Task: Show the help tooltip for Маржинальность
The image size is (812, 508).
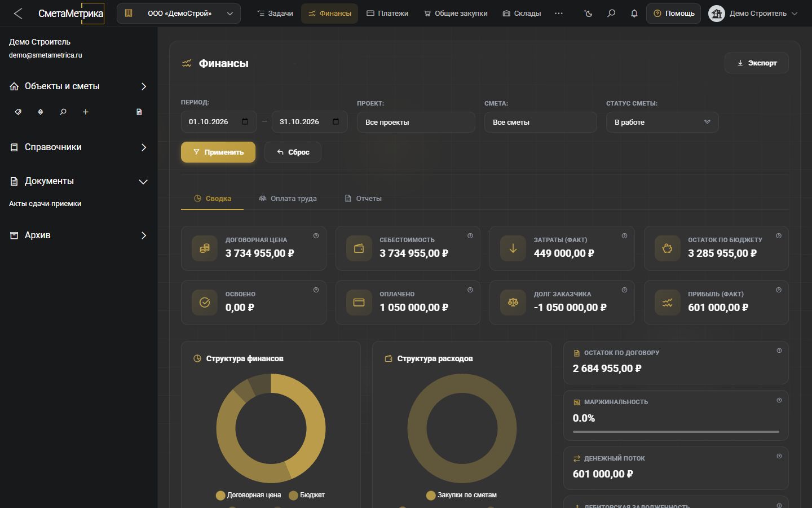Action: coord(779,400)
